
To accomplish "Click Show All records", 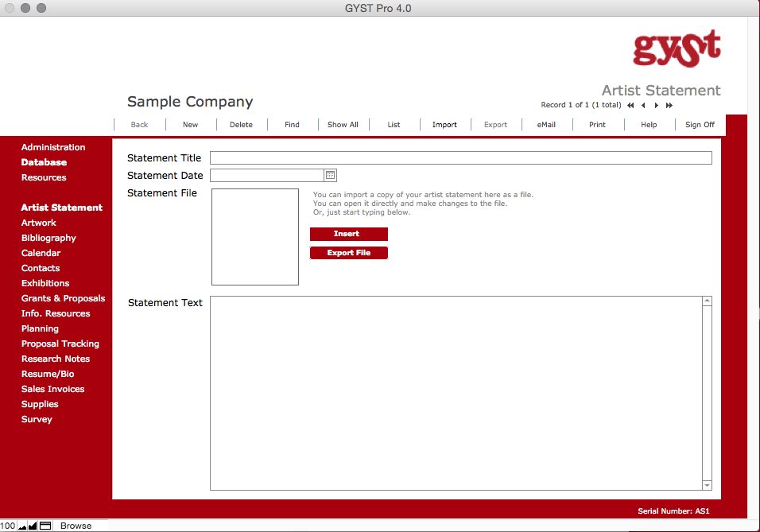I will [x=343, y=125].
